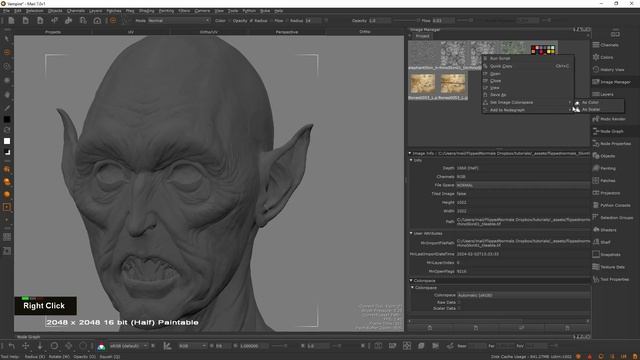Screen dimensions: 640x360
Task: Select As Scalar in submenu
Action: pyautogui.click(x=598, y=109)
